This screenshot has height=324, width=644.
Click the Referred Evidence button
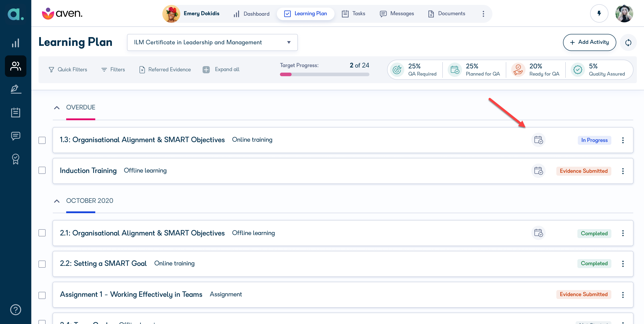coord(165,70)
